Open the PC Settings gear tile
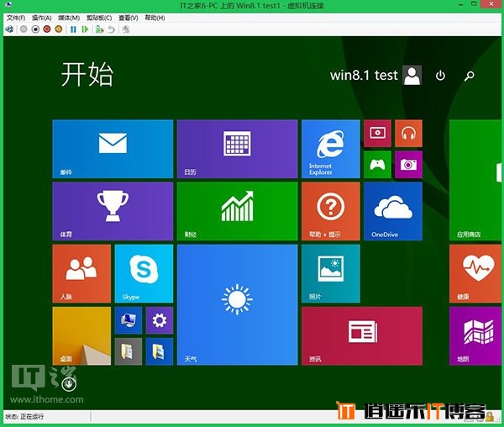Screen dimensions: 504x427 (160, 320)
